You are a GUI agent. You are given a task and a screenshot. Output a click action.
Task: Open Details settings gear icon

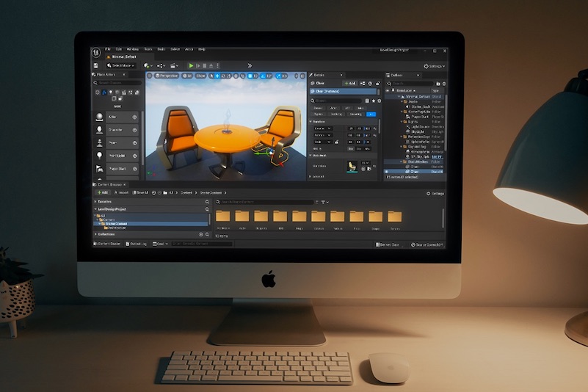pyautogui.click(x=379, y=101)
